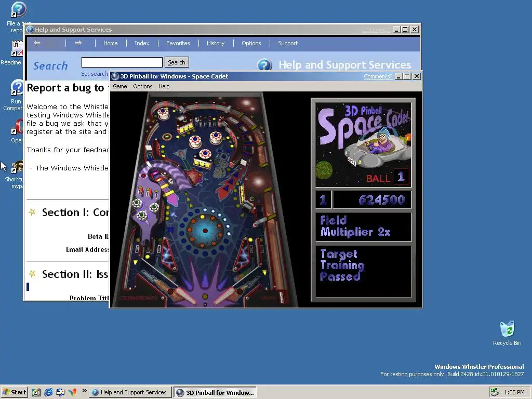Click the 1:05 PM clock
Viewport: 532px width, 399px height.
pos(514,392)
